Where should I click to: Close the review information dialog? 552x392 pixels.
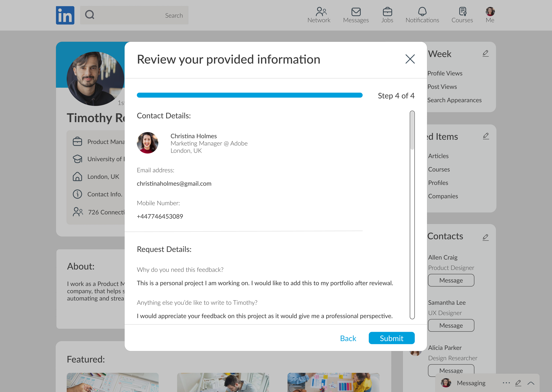(x=410, y=59)
